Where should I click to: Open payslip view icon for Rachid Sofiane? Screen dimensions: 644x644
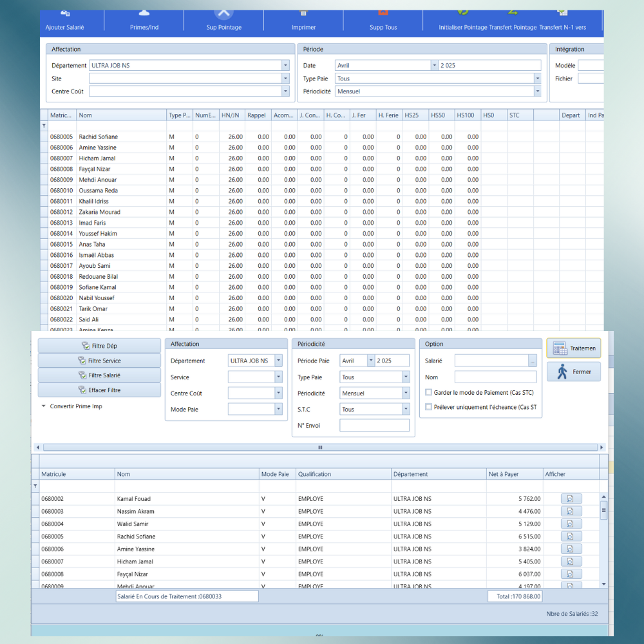coord(571,536)
